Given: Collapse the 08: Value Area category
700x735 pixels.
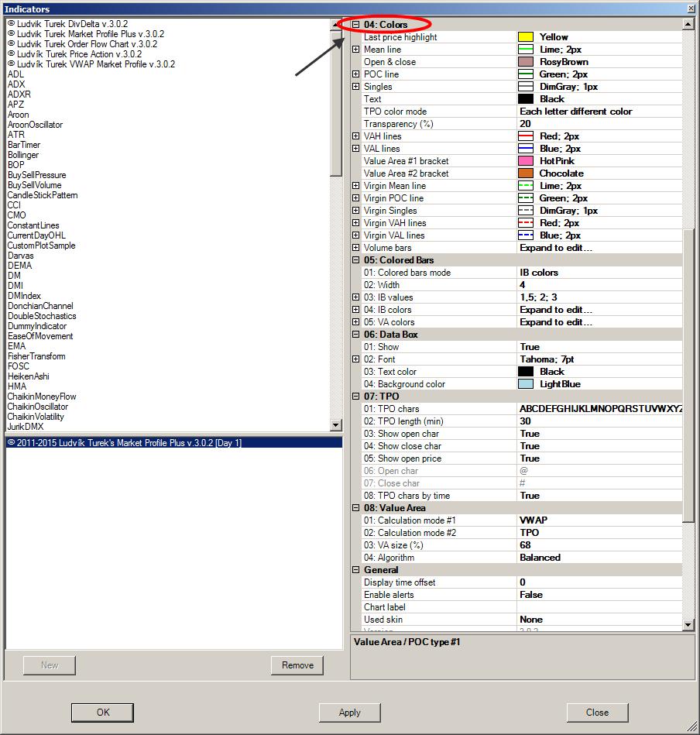Looking at the screenshot, I should point(355,507).
